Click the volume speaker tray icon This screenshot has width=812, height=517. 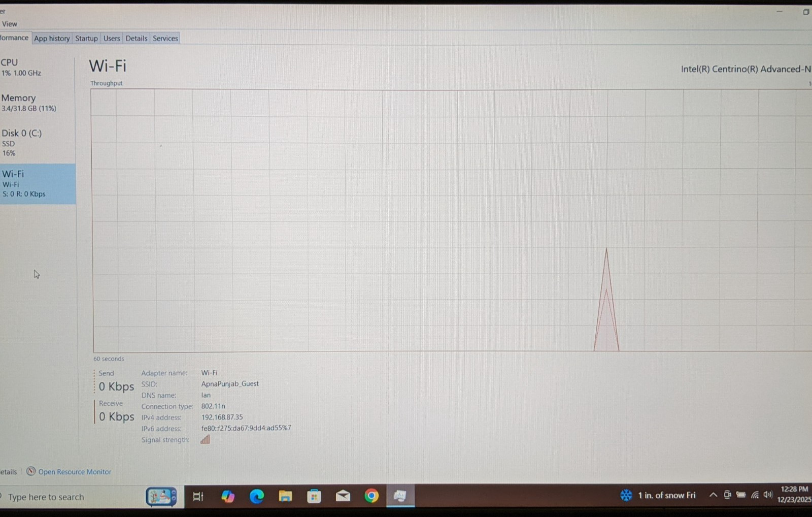click(x=768, y=495)
